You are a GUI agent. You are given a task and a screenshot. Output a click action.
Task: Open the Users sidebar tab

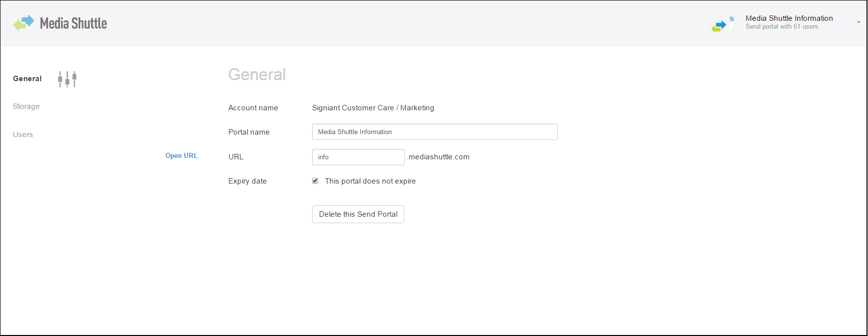pyautogui.click(x=23, y=135)
